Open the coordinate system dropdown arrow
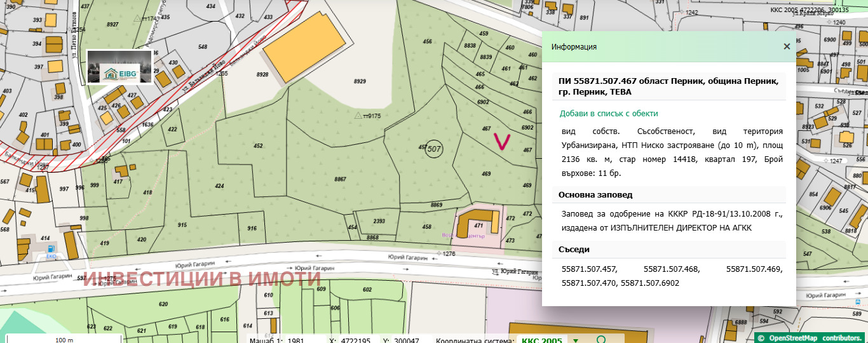 point(576,341)
